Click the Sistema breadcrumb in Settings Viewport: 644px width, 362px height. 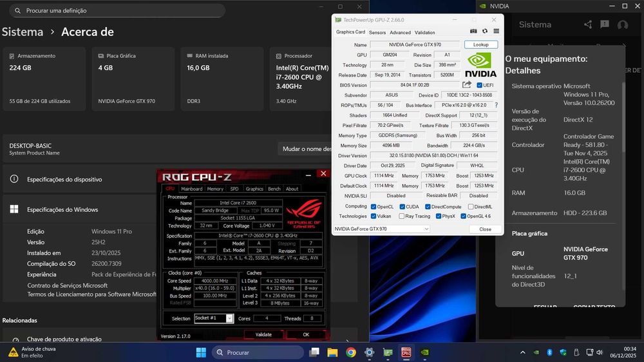23,32
